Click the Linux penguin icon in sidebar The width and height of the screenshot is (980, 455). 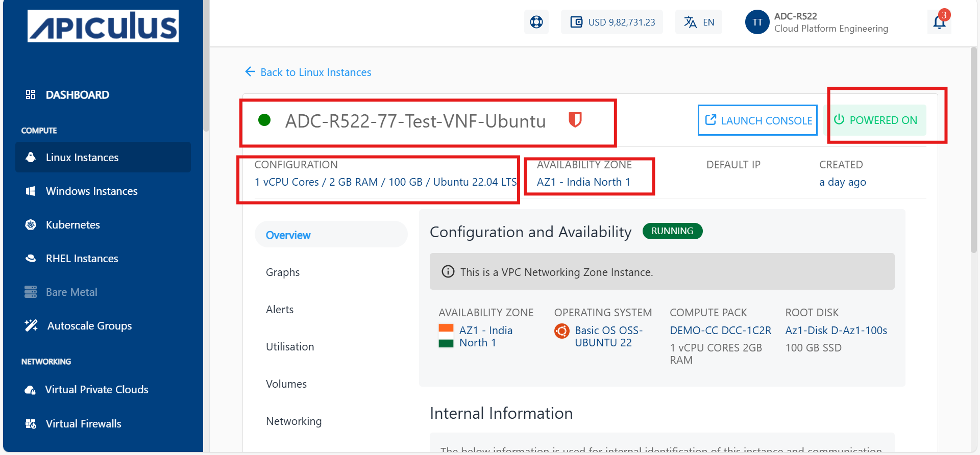coord(31,157)
